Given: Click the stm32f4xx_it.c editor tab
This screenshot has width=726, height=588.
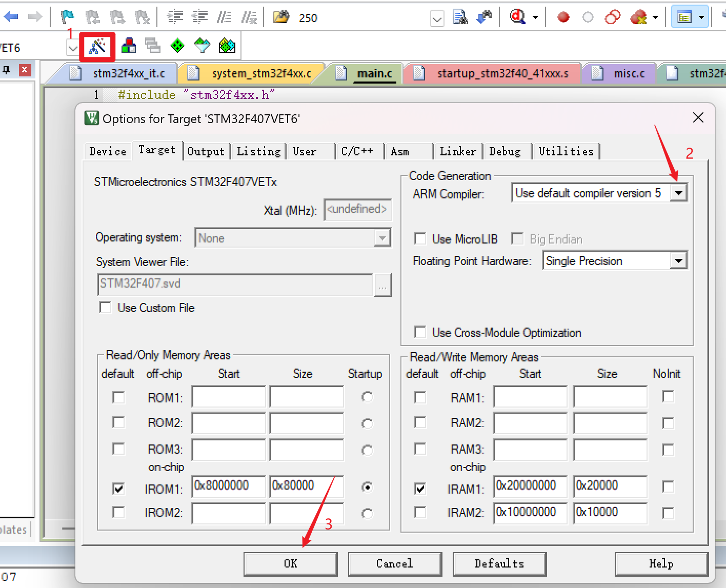Looking at the screenshot, I should click(119, 73).
